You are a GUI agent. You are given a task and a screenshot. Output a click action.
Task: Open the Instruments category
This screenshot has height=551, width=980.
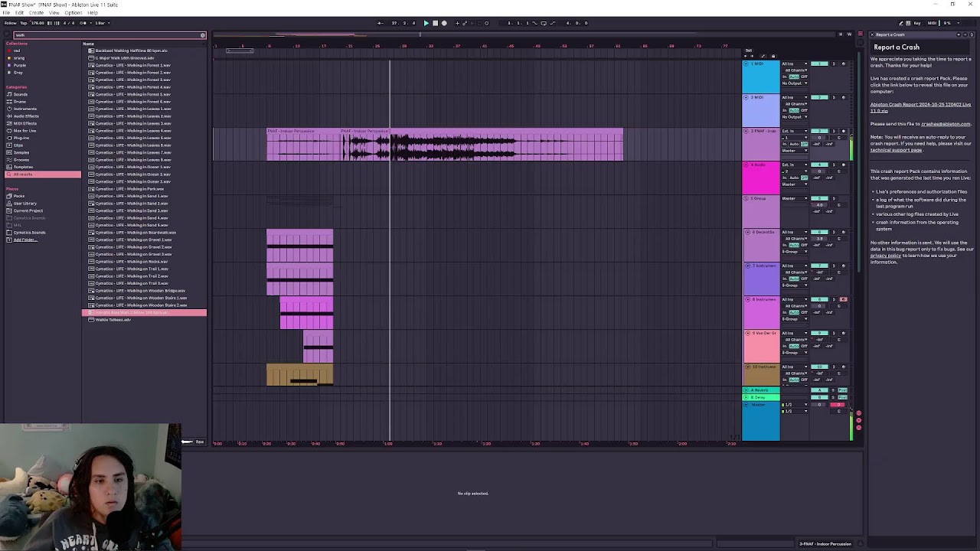click(x=24, y=109)
